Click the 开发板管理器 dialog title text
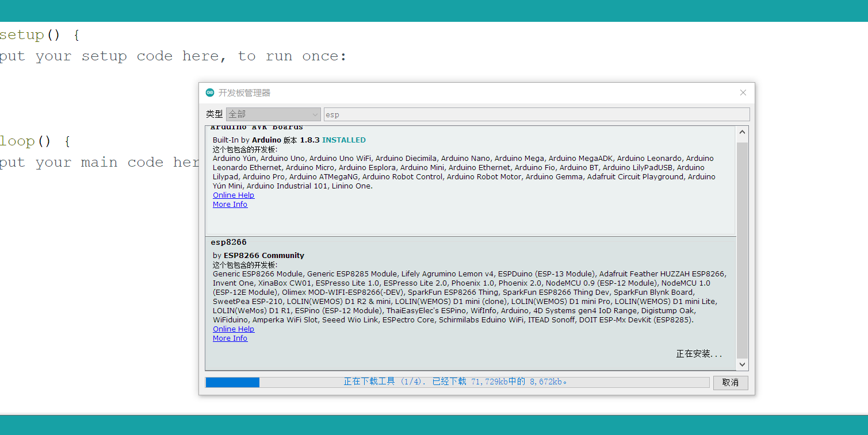Image resolution: width=868 pixels, height=435 pixels. [244, 93]
